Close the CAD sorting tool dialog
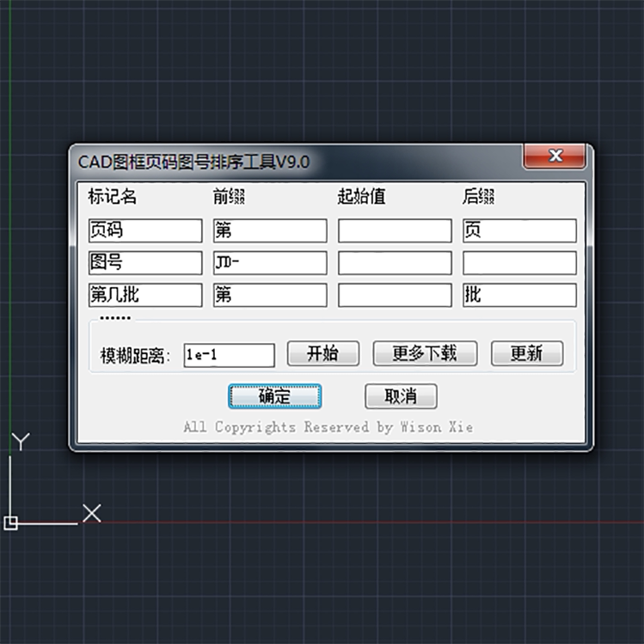 pyautogui.click(x=555, y=156)
